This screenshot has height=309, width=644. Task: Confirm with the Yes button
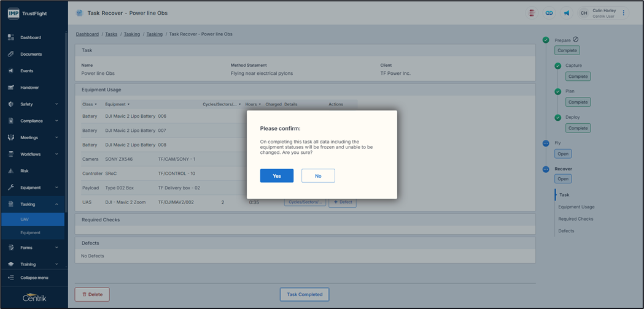click(276, 176)
